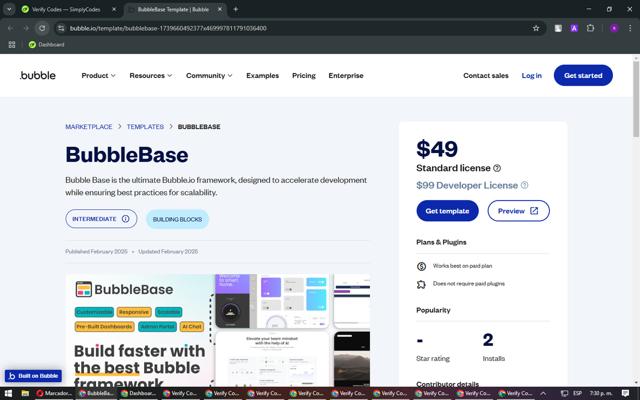Click the Contact sales link

pos(486,76)
